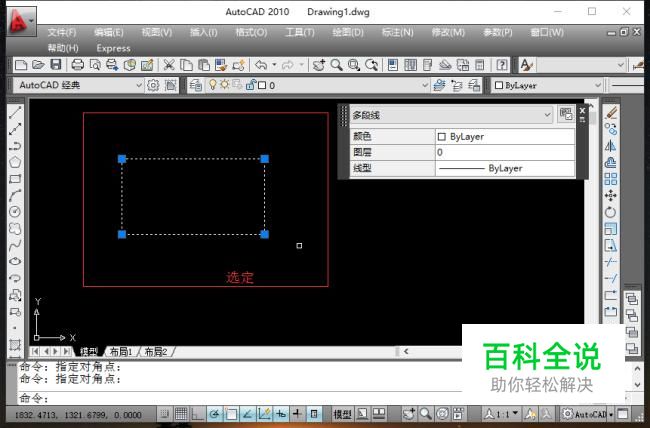Select the Offset modify tool
Viewport: 650px width, 428px height.
611,162
